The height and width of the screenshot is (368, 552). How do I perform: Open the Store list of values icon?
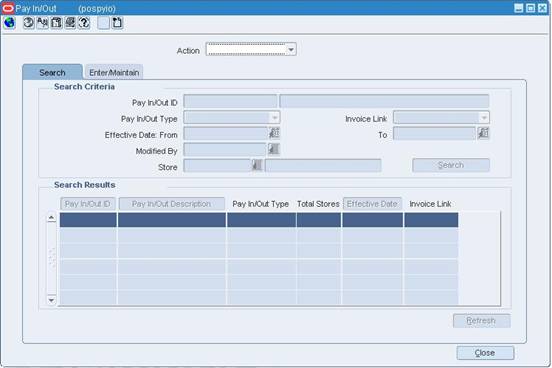(x=257, y=165)
